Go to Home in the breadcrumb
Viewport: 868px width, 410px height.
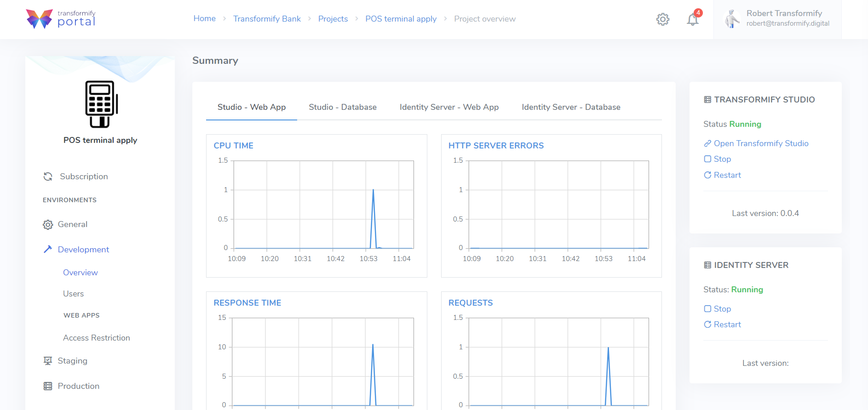click(205, 18)
